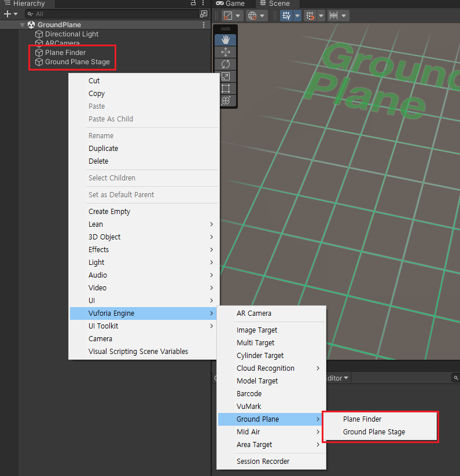Open the globe icon dropdown arrow
Viewport: 460px width, 476px height.
[262, 16]
